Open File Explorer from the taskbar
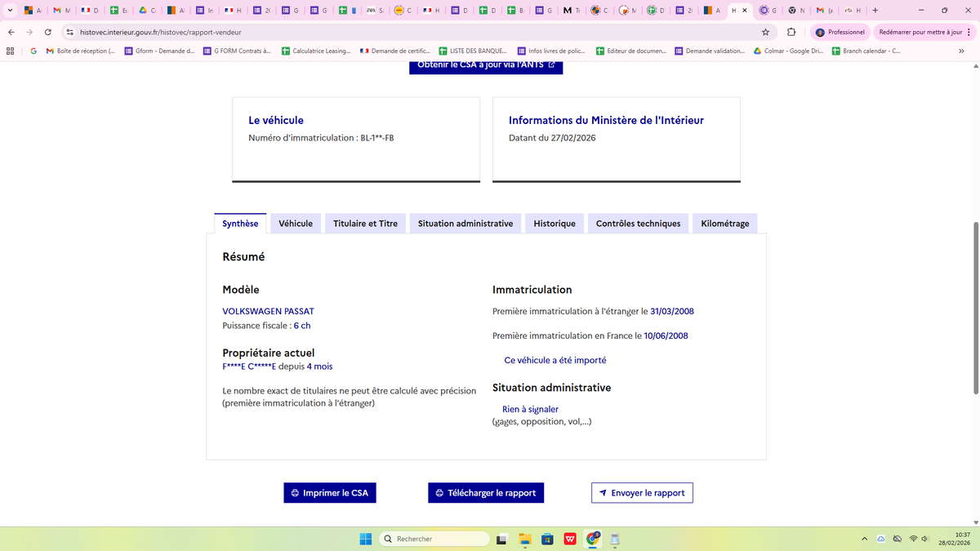The image size is (980, 551). coord(524,539)
